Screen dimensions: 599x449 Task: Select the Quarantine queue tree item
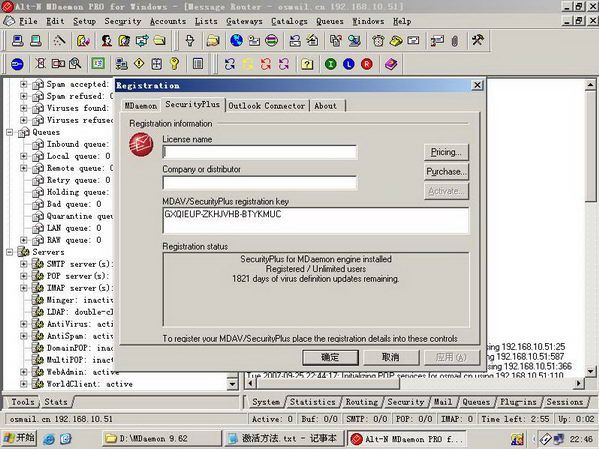[74, 216]
